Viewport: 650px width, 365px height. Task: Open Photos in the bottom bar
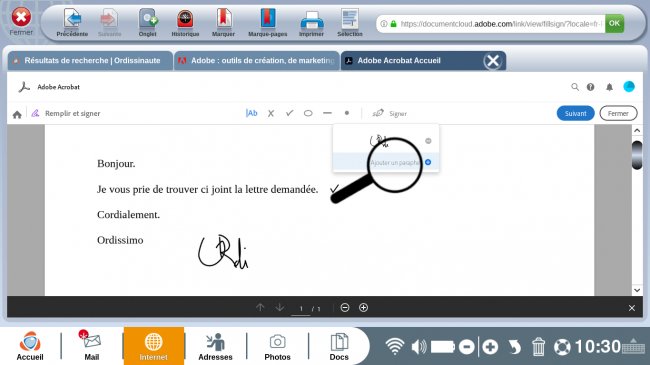click(277, 346)
